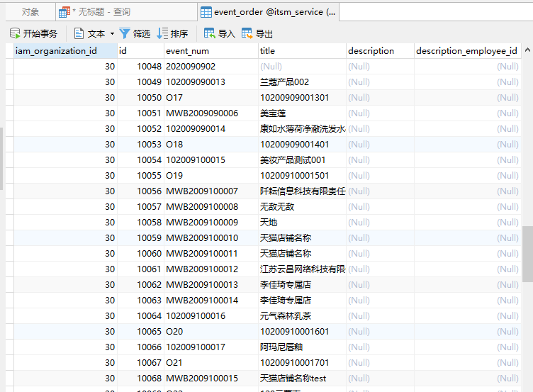
Task: Click the query tab's table icon
Action: tap(64, 12)
